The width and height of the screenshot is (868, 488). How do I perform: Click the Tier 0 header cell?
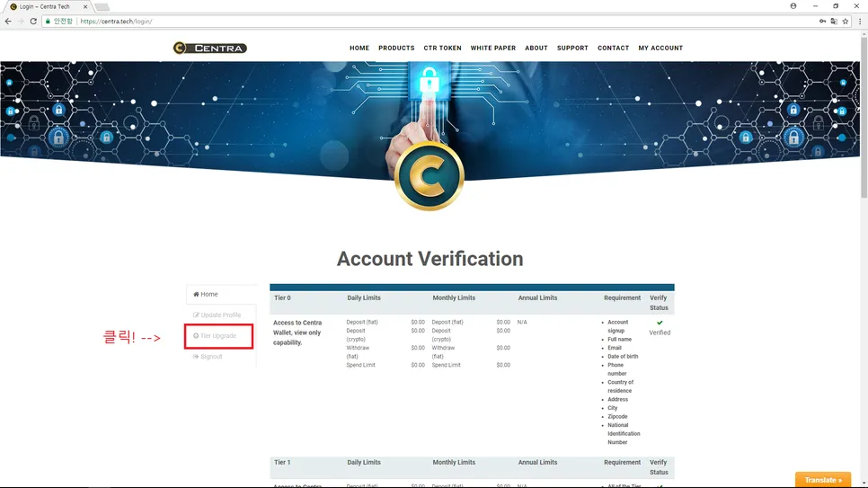point(282,298)
